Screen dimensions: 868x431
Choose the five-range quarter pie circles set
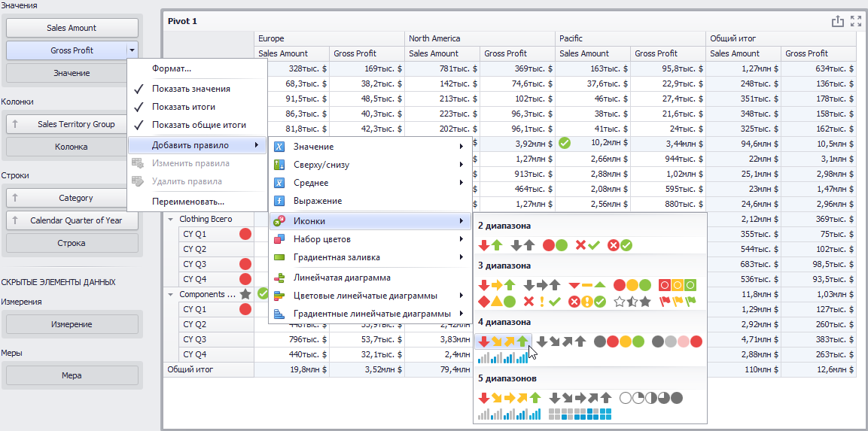[x=650, y=398]
